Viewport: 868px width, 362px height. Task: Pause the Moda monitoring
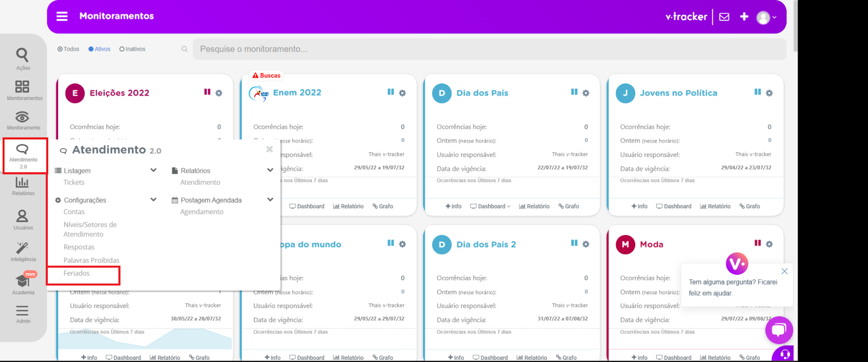757,243
